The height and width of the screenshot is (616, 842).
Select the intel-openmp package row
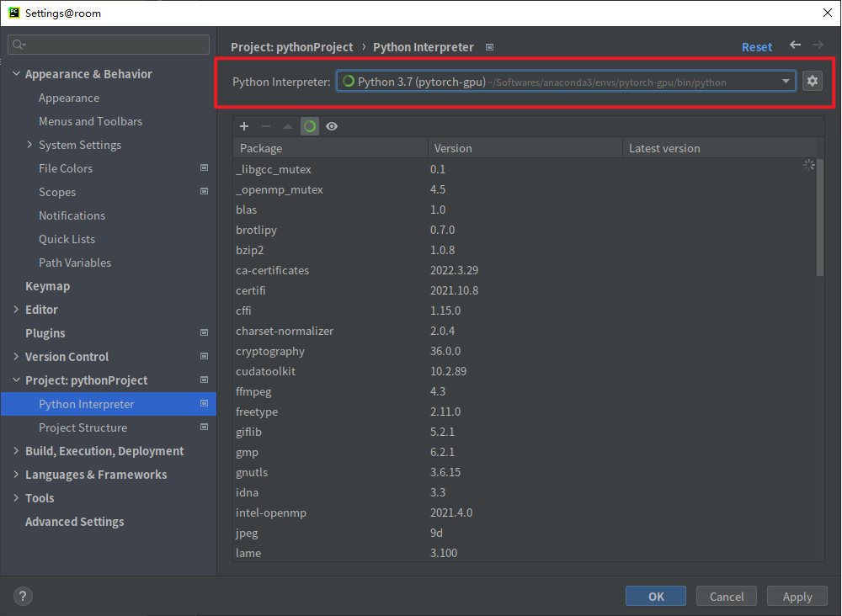(x=525, y=513)
